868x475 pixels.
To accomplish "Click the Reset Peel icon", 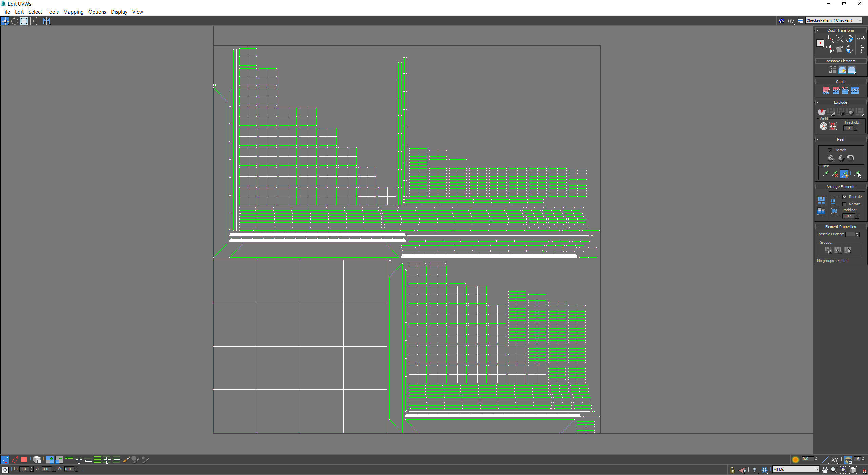I will pos(850,158).
